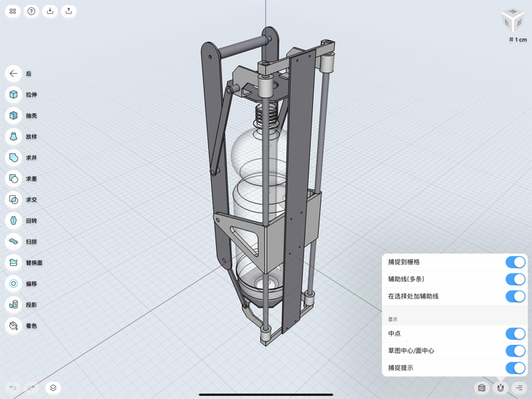Click the 着色 text label
Image resolution: width=532 pixels, height=399 pixels.
[32, 326]
